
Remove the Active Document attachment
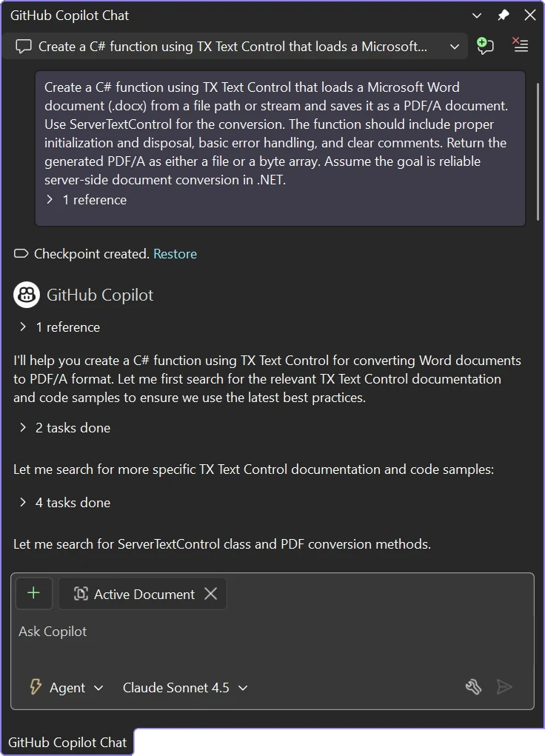click(210, 593)
